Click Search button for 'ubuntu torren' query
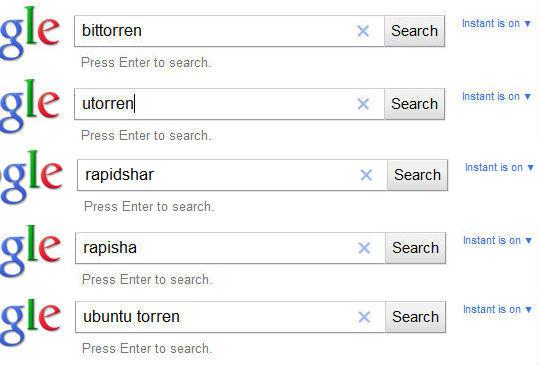The height and width of the screenshot is (365, 539). coord(415,317)
